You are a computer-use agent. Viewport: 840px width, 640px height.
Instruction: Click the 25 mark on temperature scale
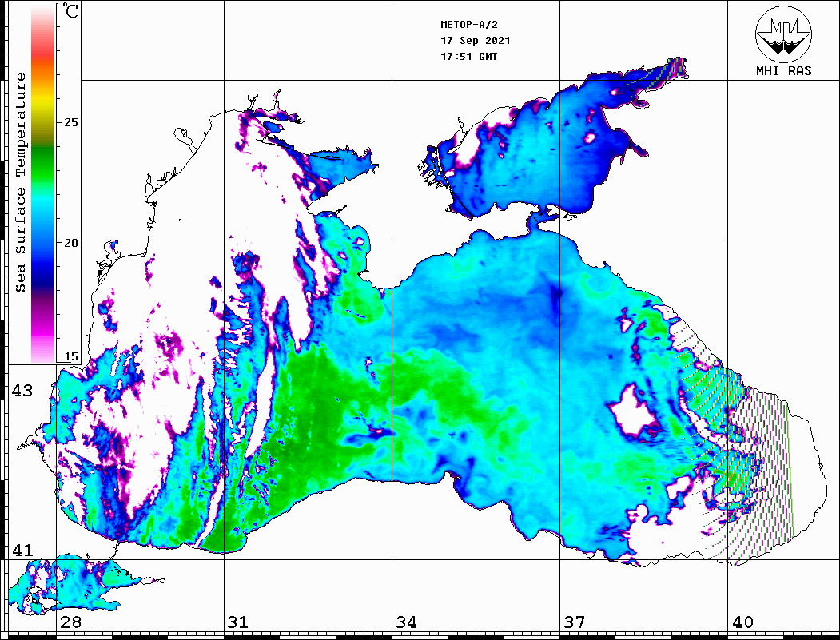point(71,123)
